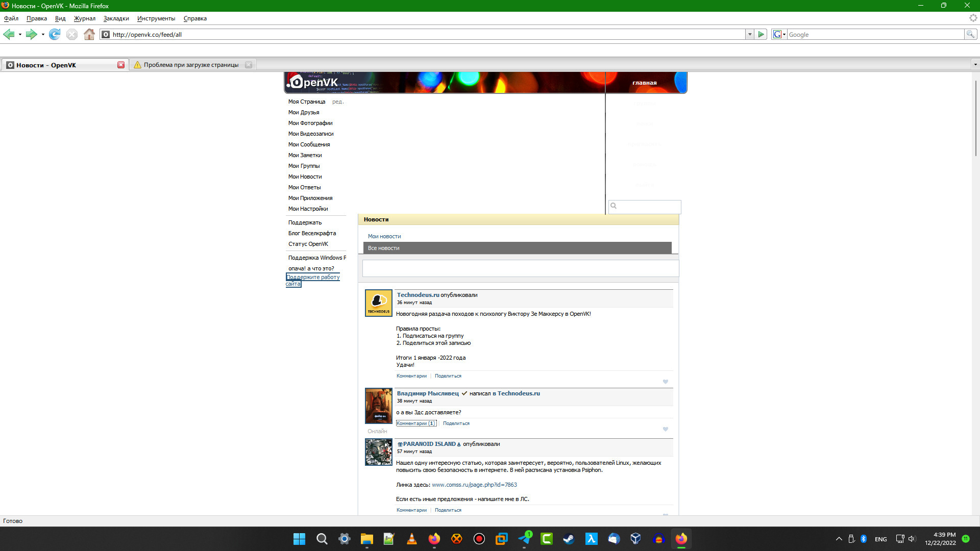Like Владимир Мысливец post heart icon
Screen dimensions: 980x551
pos(665,429)
